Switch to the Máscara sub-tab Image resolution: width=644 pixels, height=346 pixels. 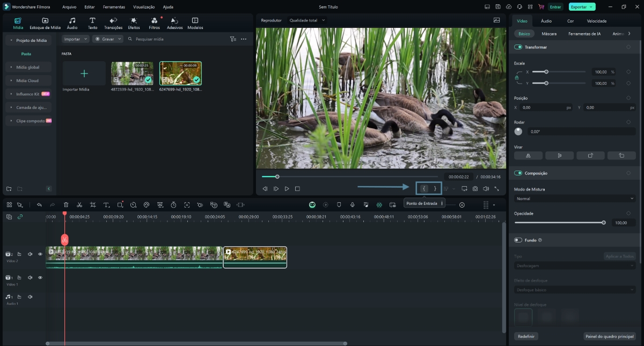point(549,34)
